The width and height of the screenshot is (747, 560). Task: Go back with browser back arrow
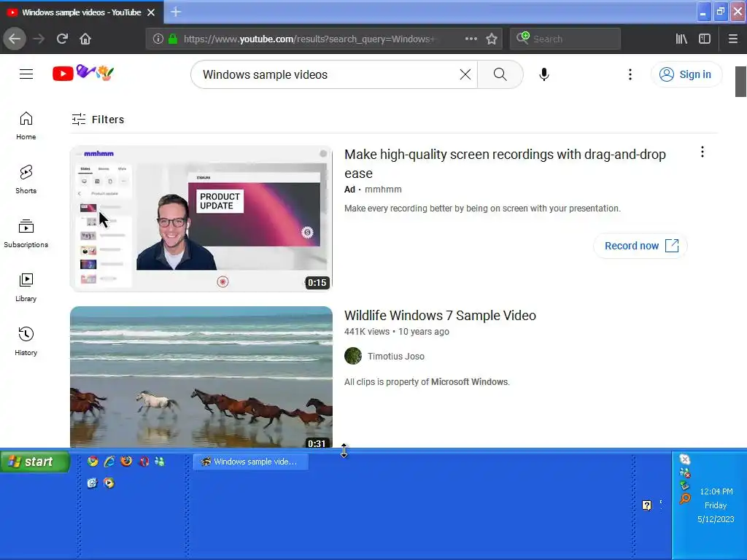tap(15, 39)
